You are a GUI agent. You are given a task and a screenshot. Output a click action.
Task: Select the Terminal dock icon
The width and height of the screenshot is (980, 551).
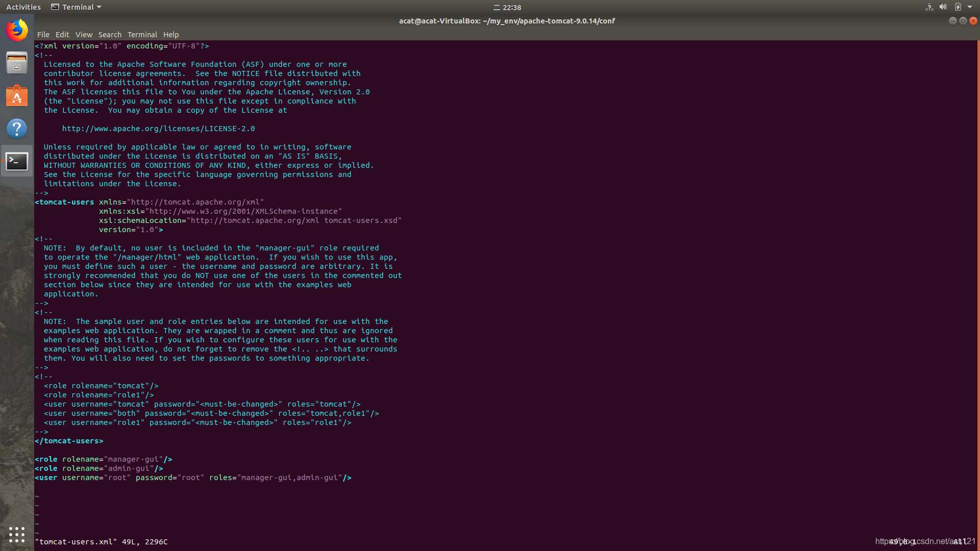(17, 161)
